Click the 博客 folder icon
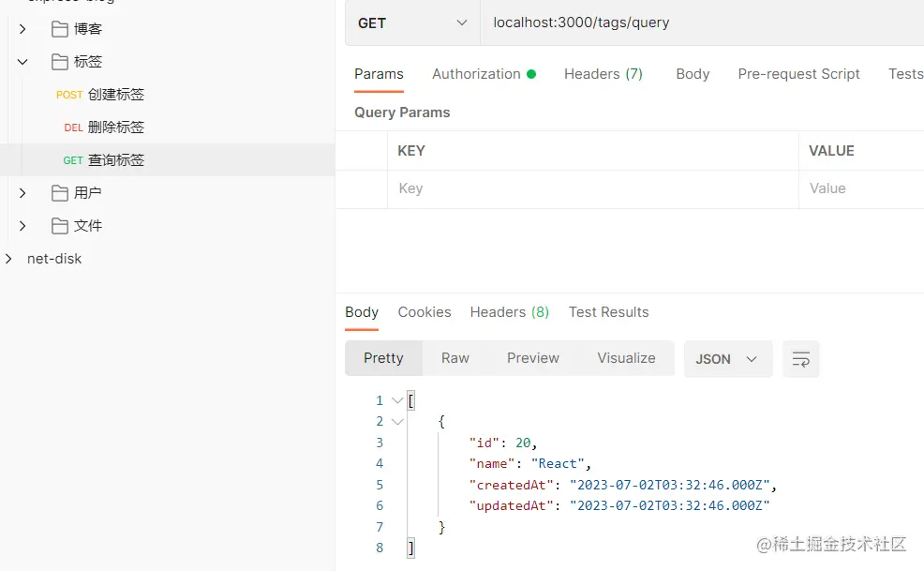 point(60,29)
